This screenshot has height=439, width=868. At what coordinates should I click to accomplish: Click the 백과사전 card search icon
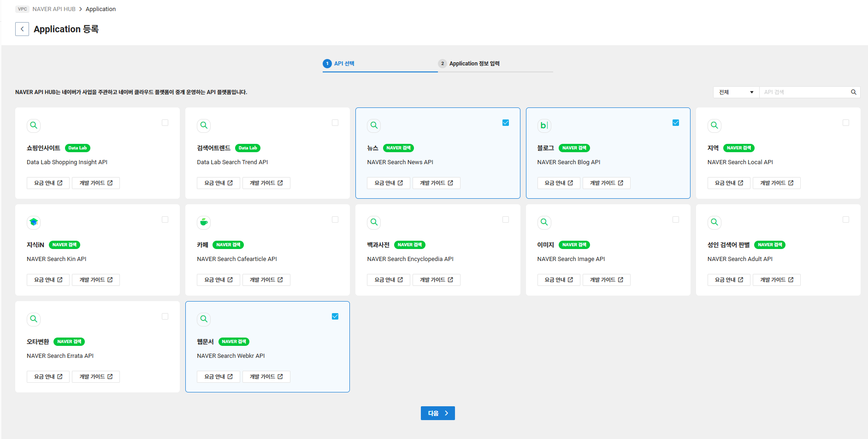click(374, 222)
